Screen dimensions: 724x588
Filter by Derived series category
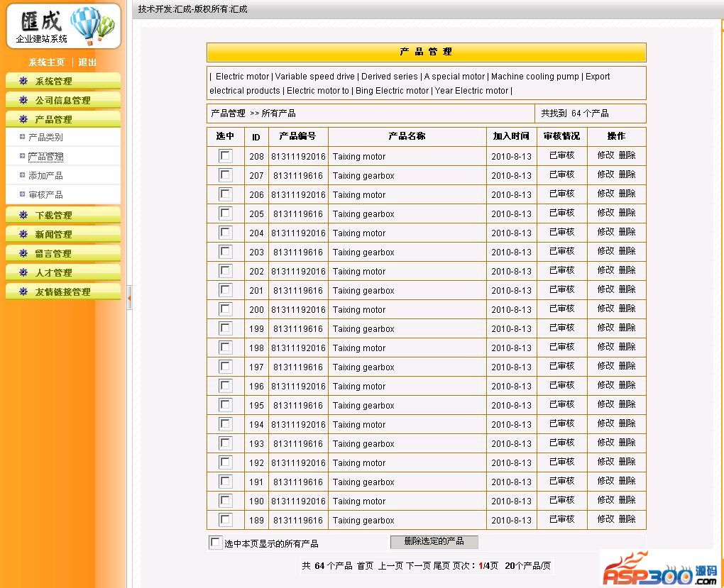point(389,77)
